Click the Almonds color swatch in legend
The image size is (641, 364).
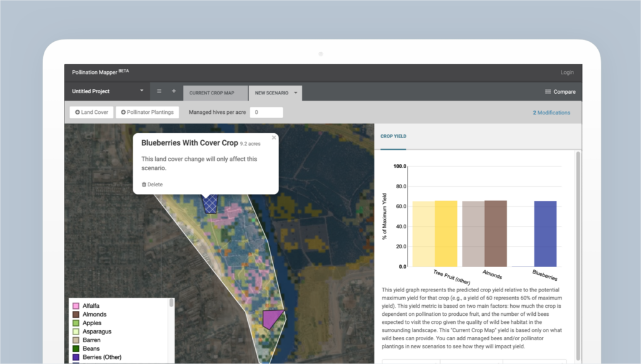tap(74, 314)
